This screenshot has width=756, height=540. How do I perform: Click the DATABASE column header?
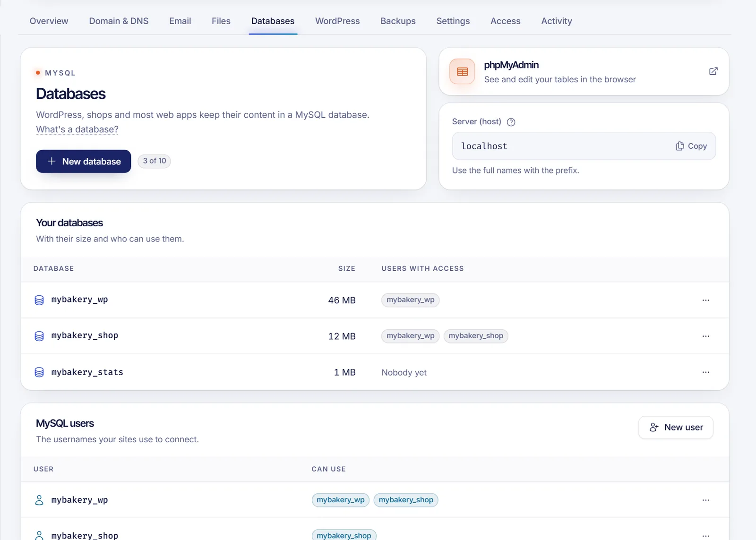pyautogui.click(x=53, y=268)
